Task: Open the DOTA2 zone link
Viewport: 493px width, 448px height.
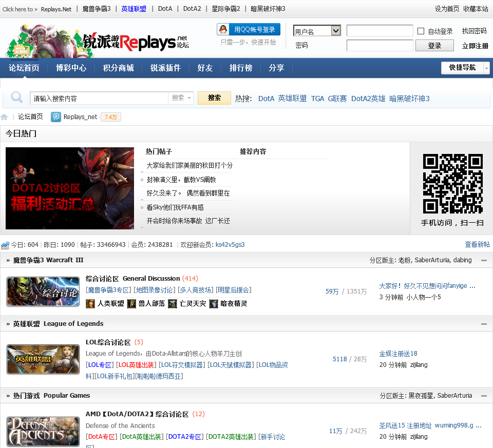Action: click(x=184, y=437)
